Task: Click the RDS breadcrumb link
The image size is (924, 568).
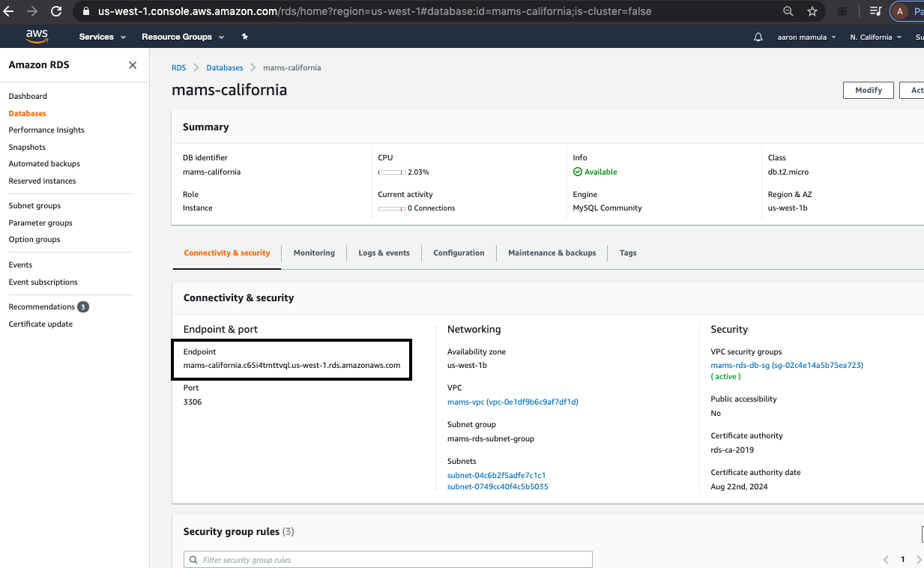Action: click(178, 67)
